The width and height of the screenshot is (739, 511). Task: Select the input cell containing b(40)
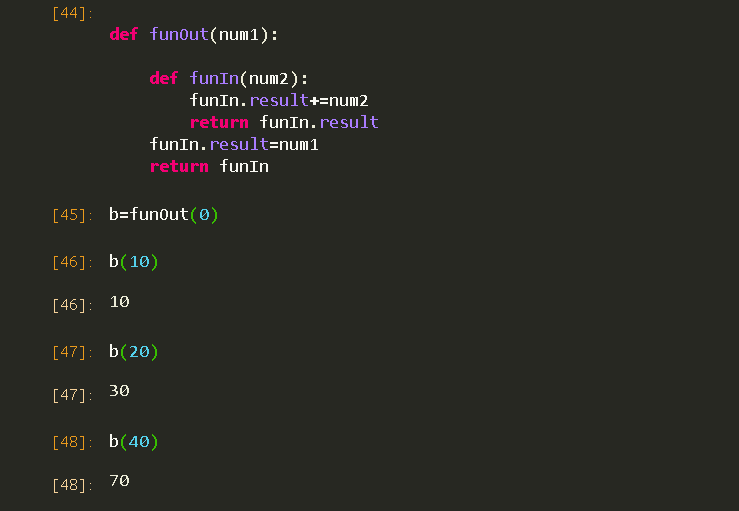(133, 442)
